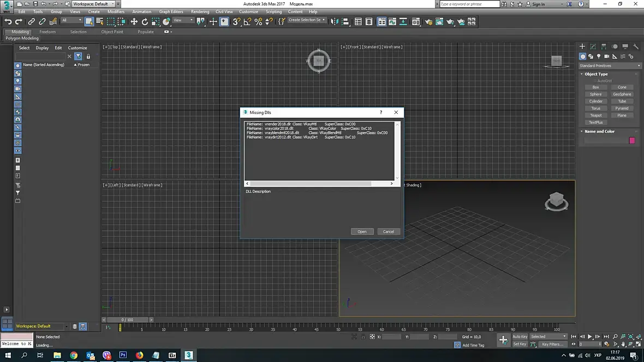Click the pink object color swatch
644x362 pixels.
(x=632, y=141)
